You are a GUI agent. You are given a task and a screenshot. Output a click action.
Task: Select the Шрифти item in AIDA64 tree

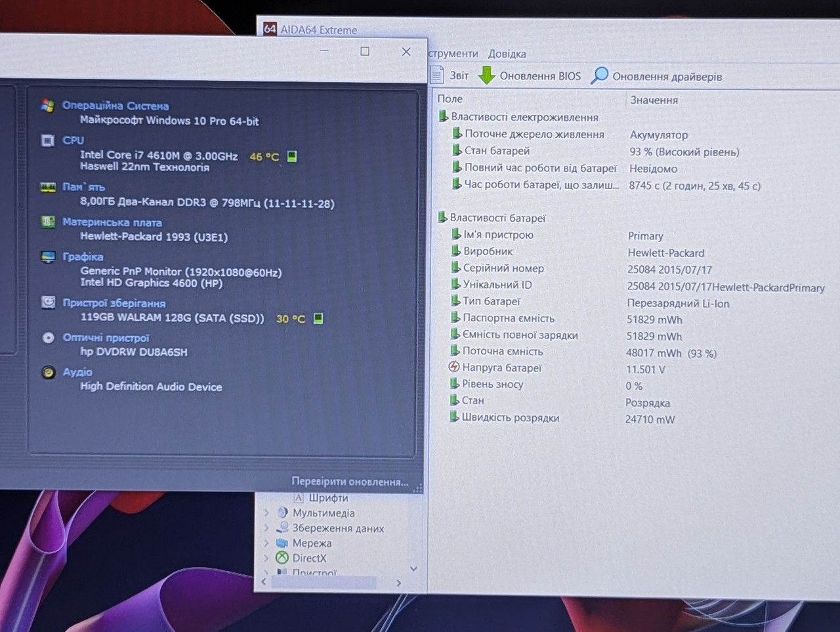pyautogui.click(x=328, y=498)
